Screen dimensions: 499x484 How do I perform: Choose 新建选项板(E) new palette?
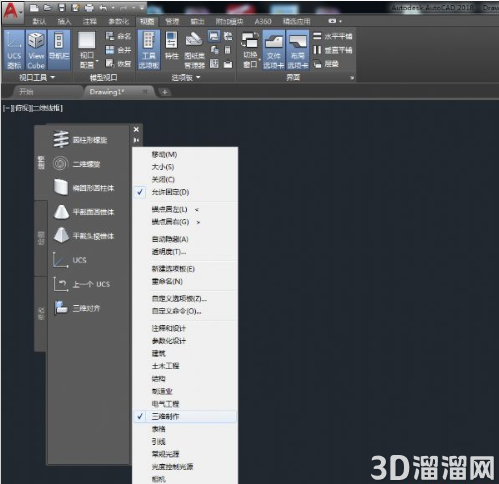click(x=185, y=269)
